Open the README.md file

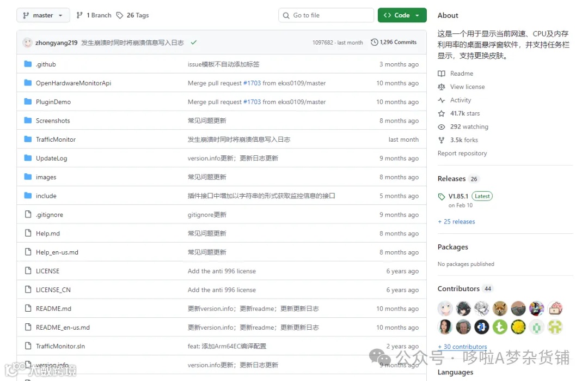[x=53, y=308]
